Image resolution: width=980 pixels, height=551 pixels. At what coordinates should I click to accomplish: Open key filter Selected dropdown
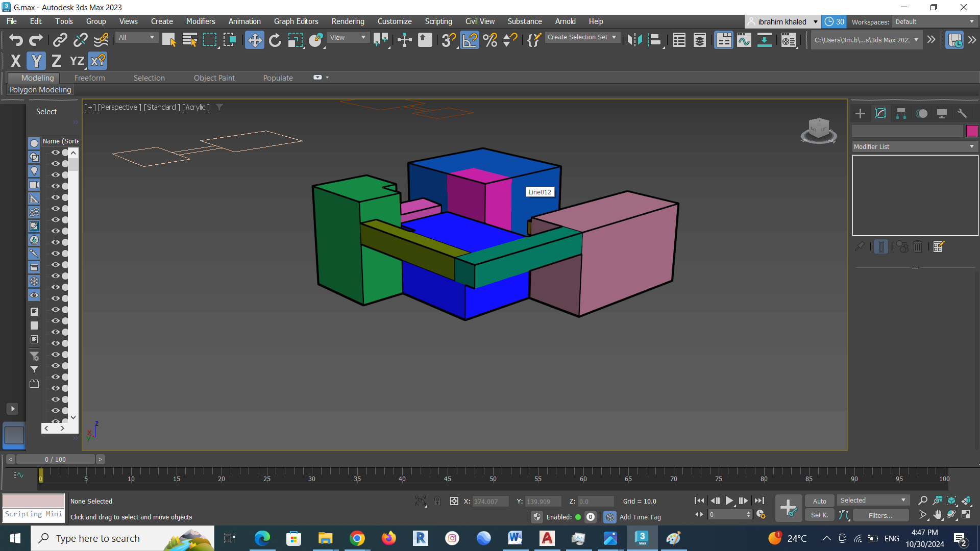pos(873,500)
